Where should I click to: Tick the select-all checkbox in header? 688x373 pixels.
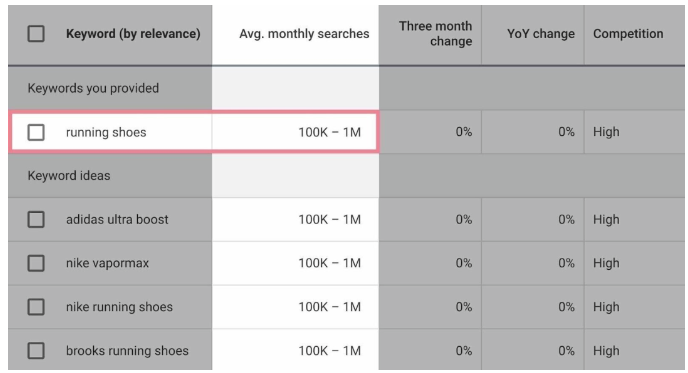[36, 34]
